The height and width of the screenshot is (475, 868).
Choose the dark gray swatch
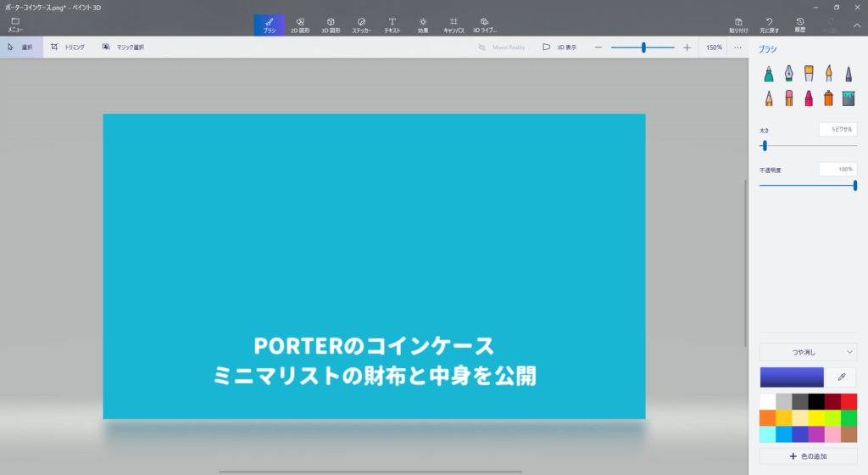tap(800, 401)
